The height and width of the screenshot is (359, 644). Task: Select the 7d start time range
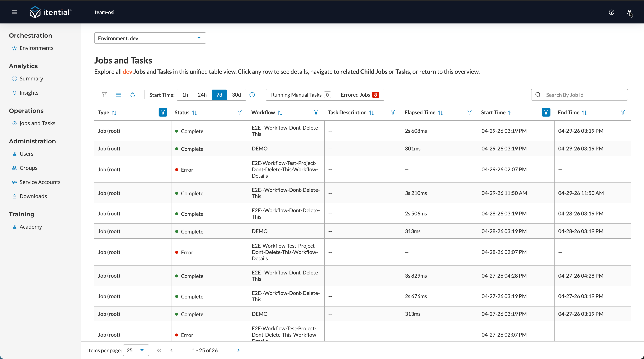[219, 95]
